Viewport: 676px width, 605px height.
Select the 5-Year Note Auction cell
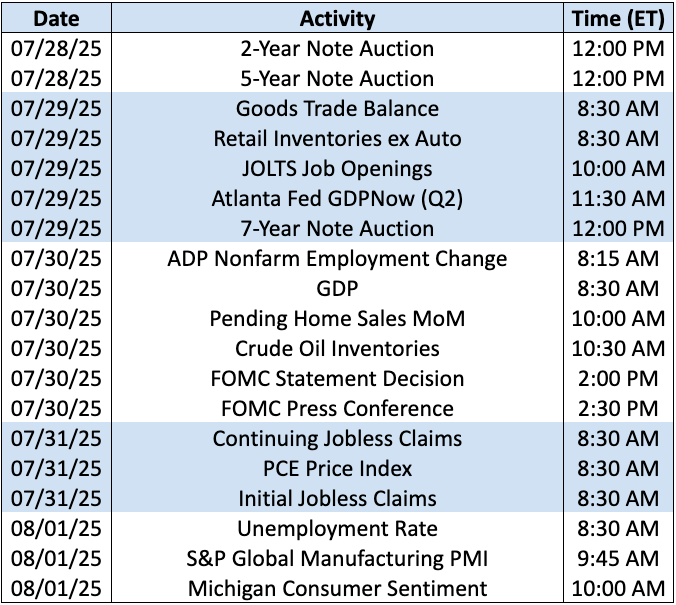pyautogui.click(x=337, y=78)
